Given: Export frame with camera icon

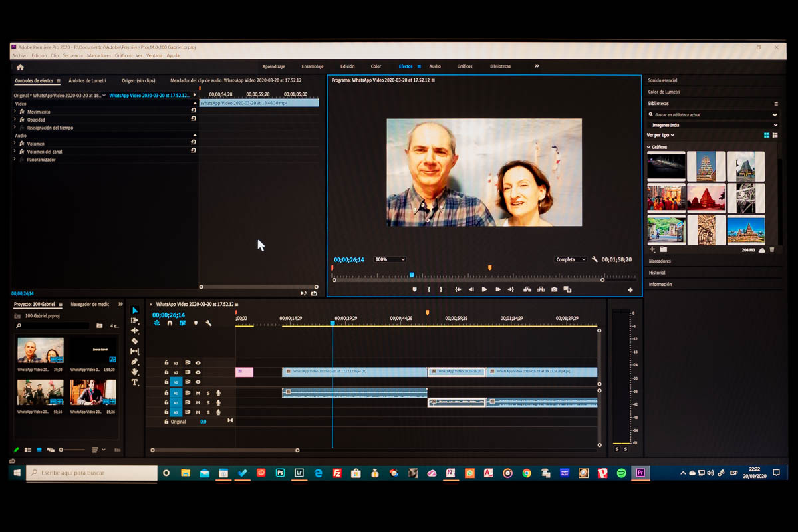Looking at the screenshot, I should [x=554, y=289].
